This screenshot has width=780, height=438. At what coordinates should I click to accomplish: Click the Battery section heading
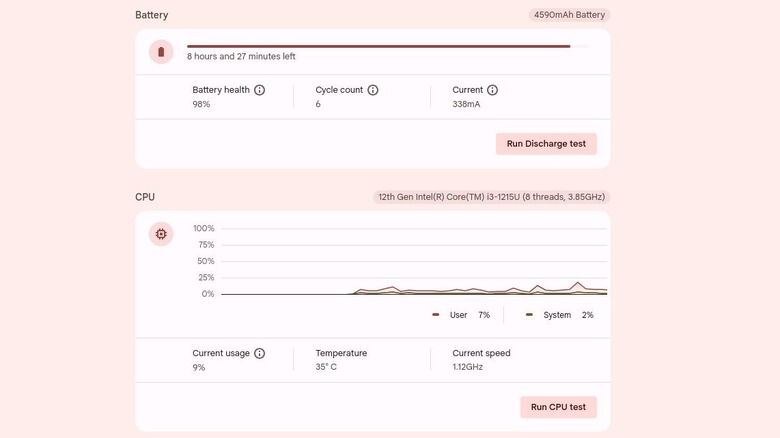click(x=152, y=15)
